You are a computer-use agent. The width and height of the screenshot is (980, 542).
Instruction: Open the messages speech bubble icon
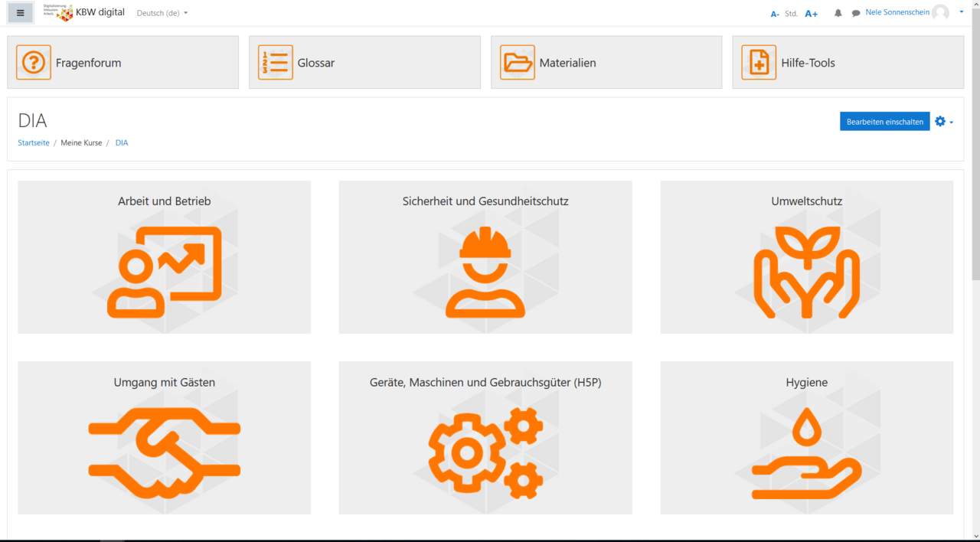856,13
